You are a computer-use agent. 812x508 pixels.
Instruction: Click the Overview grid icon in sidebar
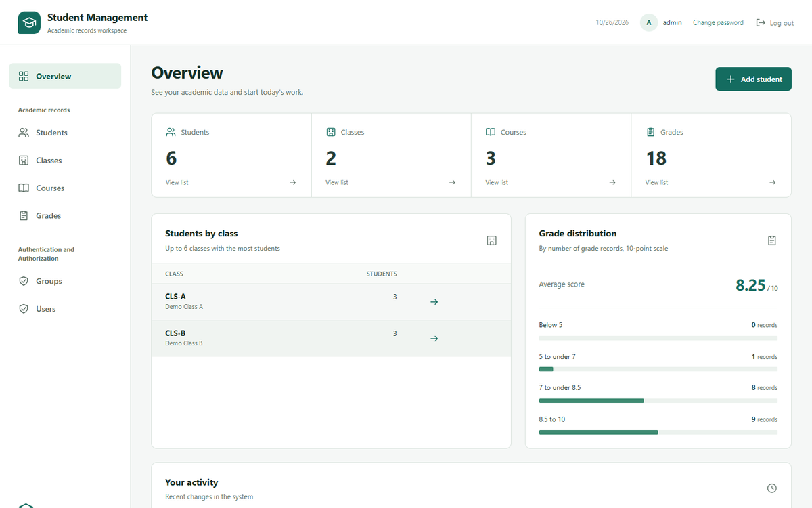point(24,77)
